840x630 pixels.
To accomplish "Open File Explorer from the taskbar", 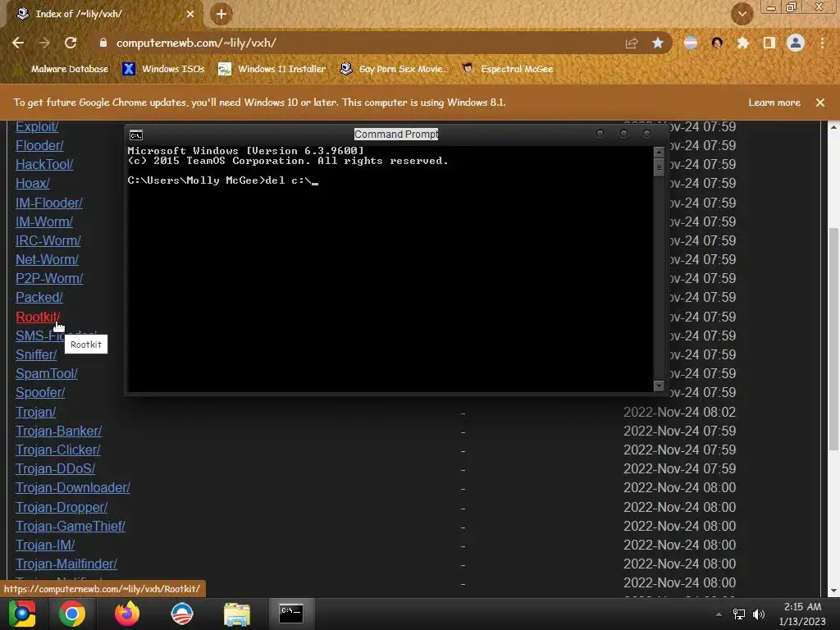I will [x=237, y=614].
